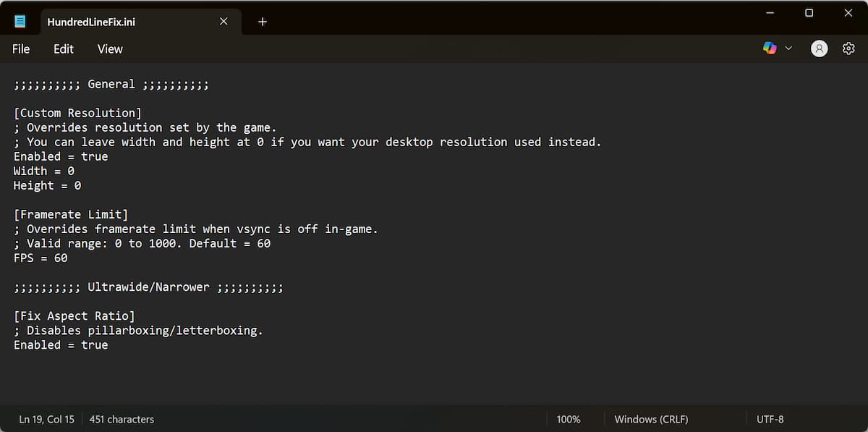Maximize the Notepad window
The height and width of the screenshot is (432, 868).
pos(809,12)
